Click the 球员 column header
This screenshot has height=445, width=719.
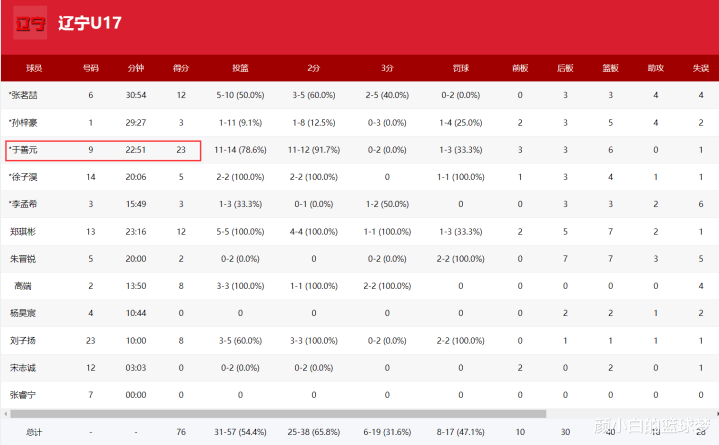[x=34, y=68]
